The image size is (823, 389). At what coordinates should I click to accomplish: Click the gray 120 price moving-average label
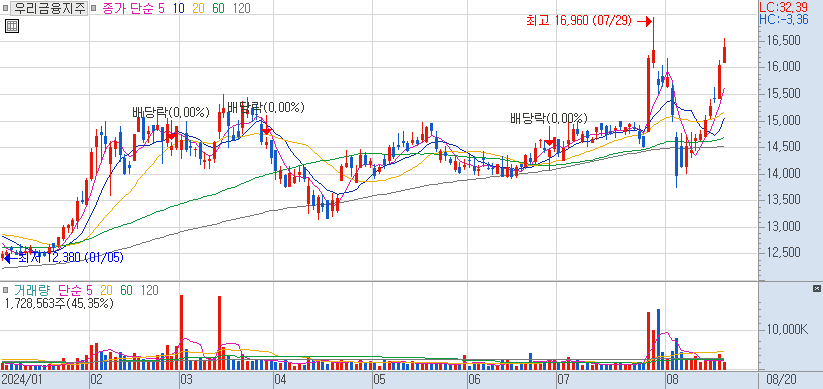241,8
